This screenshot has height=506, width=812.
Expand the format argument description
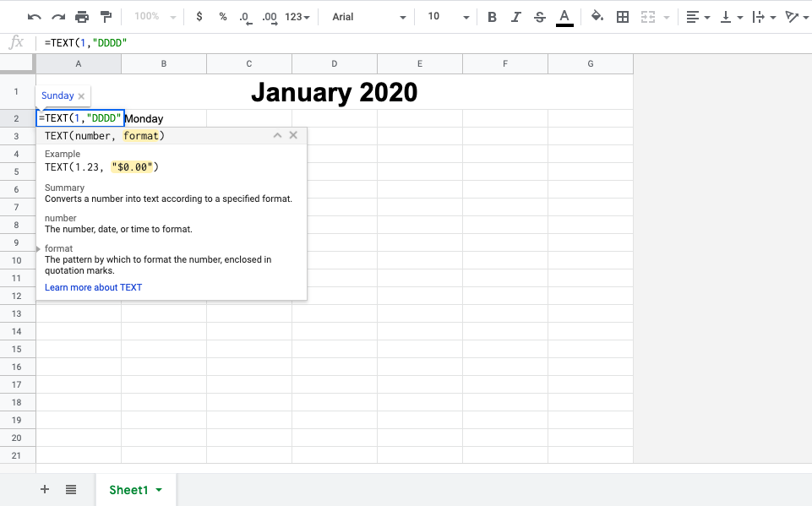36,248
